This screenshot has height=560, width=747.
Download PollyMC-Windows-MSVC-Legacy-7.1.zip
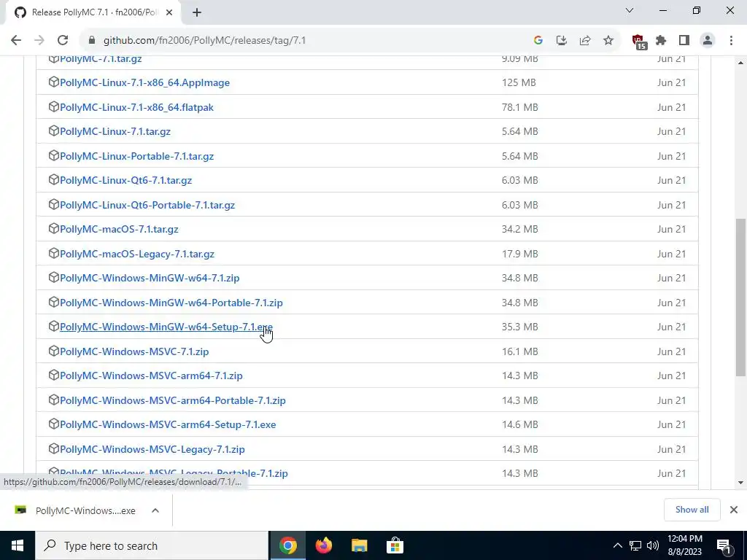(152, 449)
